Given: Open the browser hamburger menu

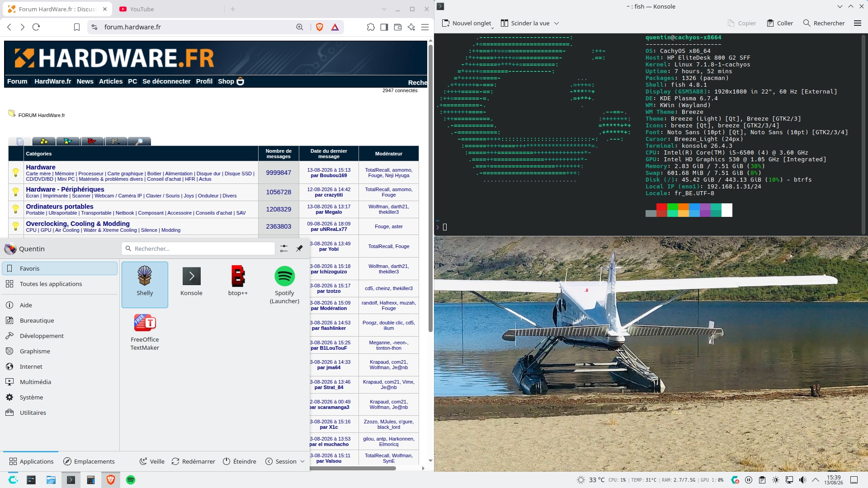Looking at the screenshot, I should pos(425,27).
